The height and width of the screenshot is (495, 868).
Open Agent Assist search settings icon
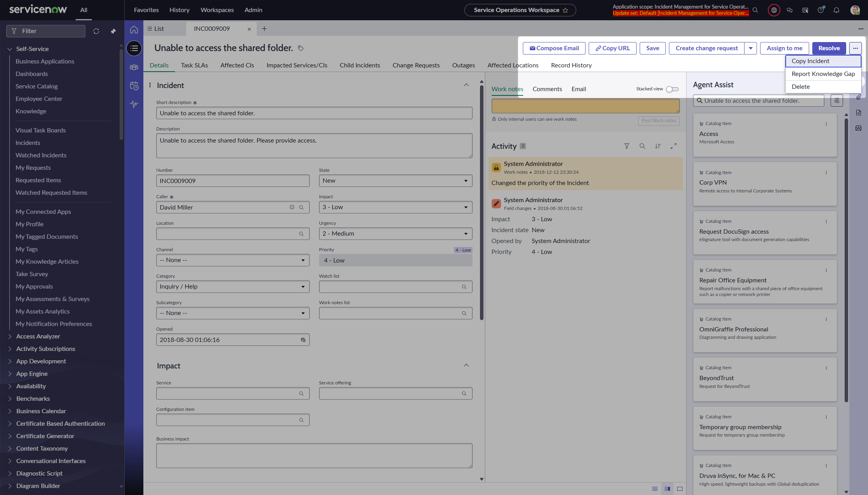click(x=836, y=100)
